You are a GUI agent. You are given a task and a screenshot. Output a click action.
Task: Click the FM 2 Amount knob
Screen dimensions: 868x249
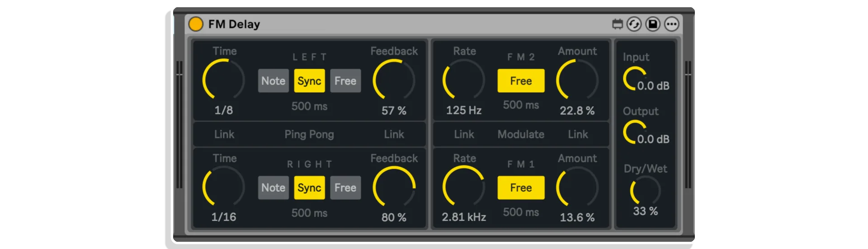pyautogui.click(x=577, y=80)
